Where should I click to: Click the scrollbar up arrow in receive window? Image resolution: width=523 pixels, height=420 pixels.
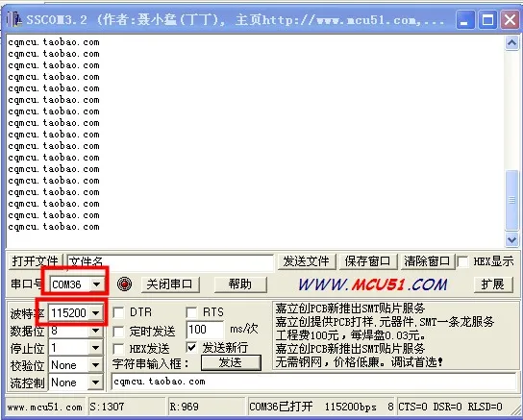click(511, 42)
